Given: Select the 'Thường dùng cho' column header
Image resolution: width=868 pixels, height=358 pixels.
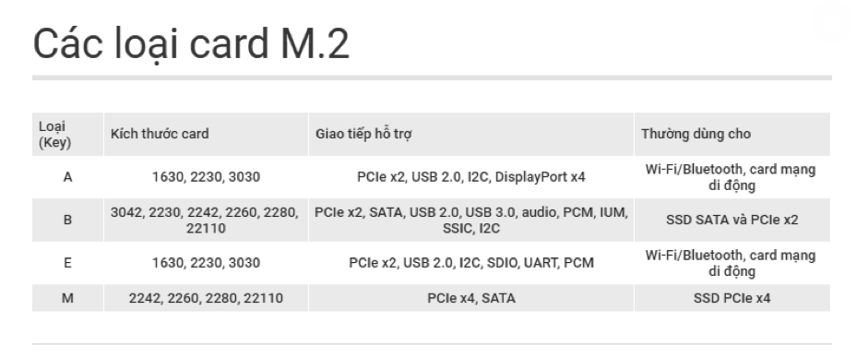Looking at the screenshot, I should 731,135.
